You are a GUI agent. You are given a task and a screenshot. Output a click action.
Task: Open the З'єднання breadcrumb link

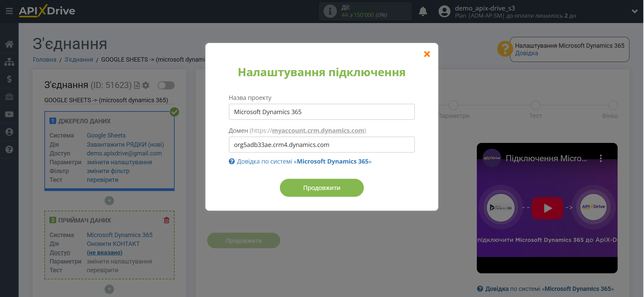(x=79, y=60)
